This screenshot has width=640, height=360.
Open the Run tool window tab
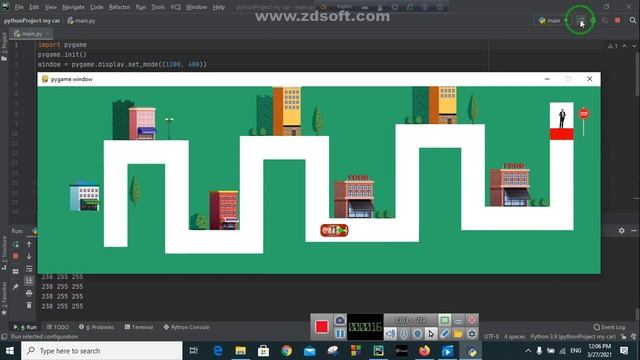(x=25, y=327)
